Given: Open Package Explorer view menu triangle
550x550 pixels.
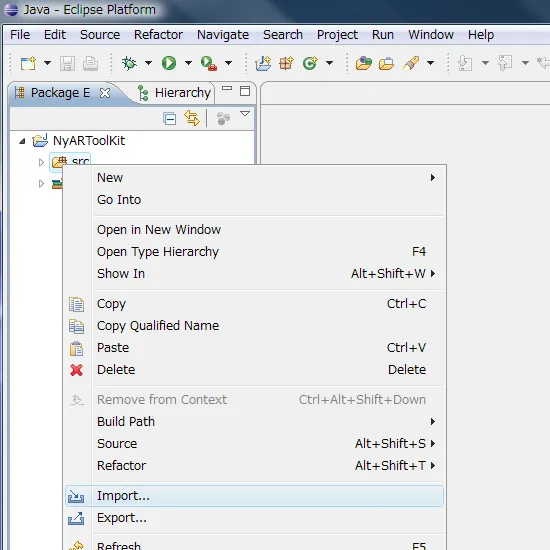Looking at the screenshot, I should [x=245, y=114].
